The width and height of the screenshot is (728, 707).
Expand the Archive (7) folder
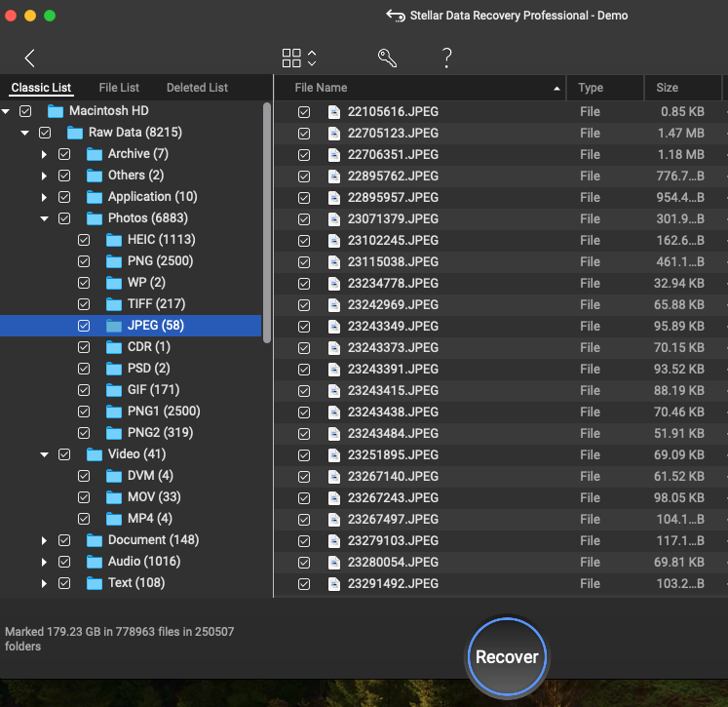(x=44, y=154)
